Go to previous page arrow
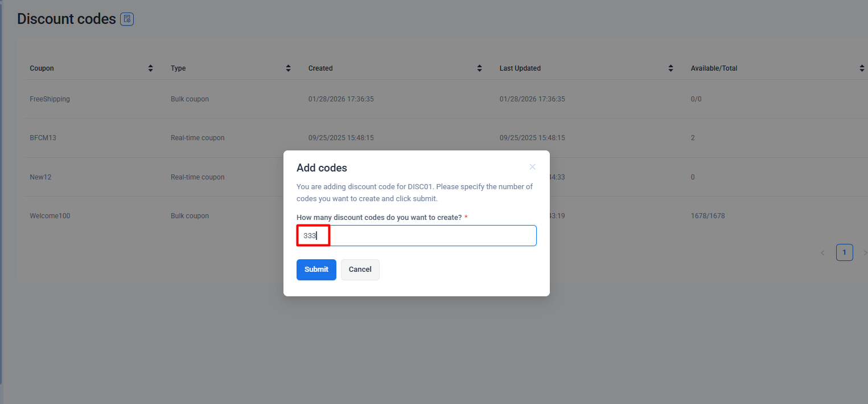This screenshot has height=404, width=868. point(822,252)
